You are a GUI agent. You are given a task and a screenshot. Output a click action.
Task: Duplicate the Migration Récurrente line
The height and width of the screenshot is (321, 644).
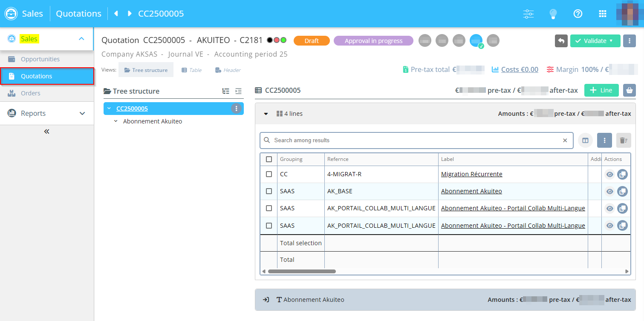tap(622, 175)
